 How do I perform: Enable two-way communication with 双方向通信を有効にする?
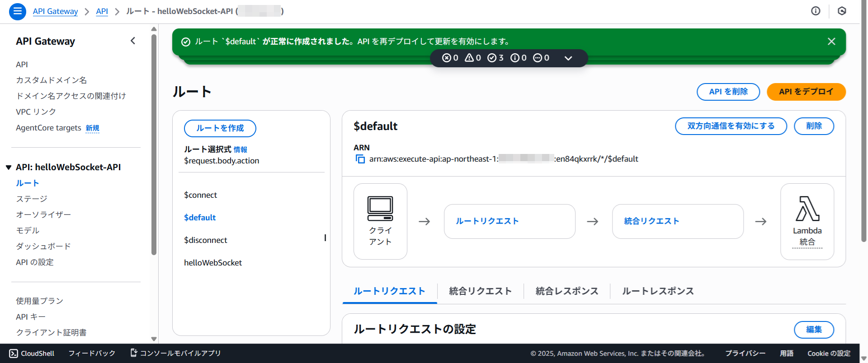[x=731, y=126]
